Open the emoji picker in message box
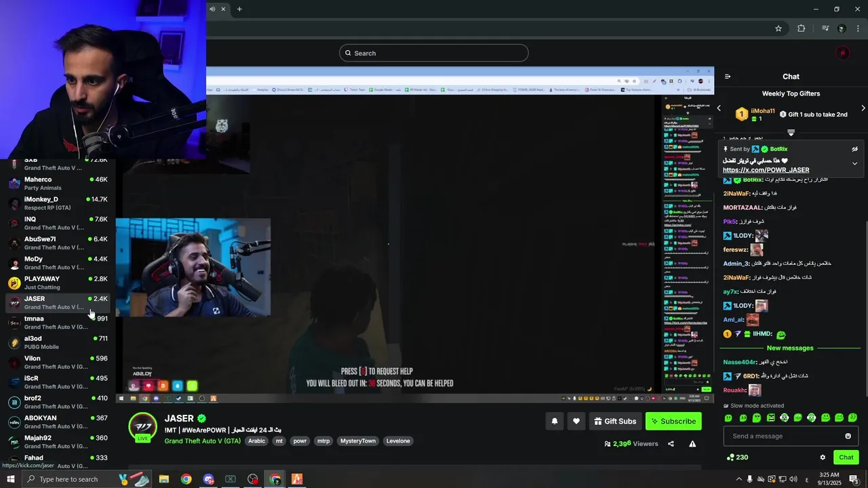 (x=848, y=436)
